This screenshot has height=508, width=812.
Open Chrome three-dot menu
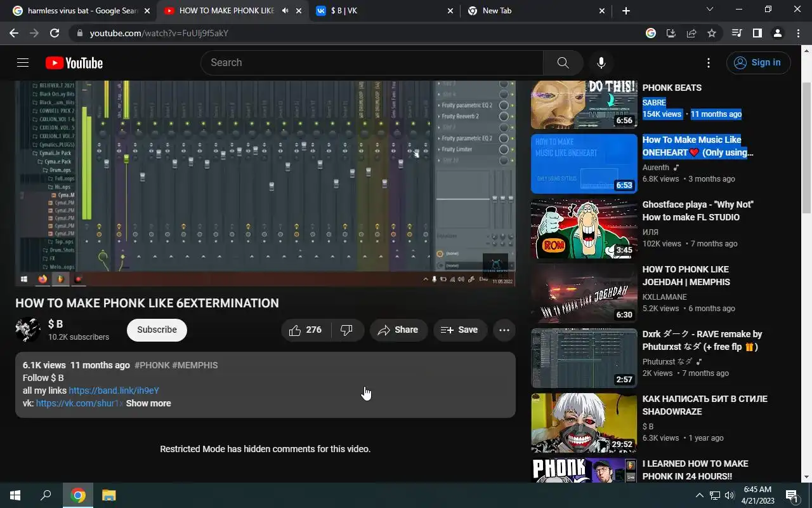pos(797,33)
